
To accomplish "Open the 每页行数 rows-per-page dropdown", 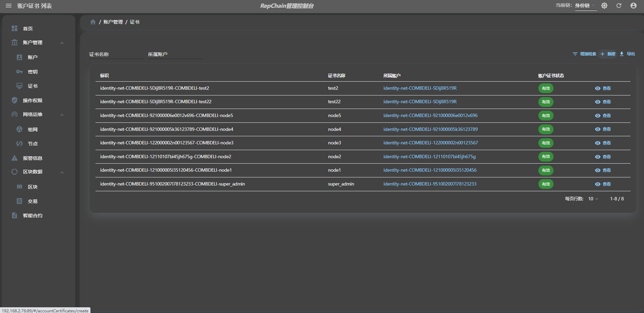I will point(593,199).
